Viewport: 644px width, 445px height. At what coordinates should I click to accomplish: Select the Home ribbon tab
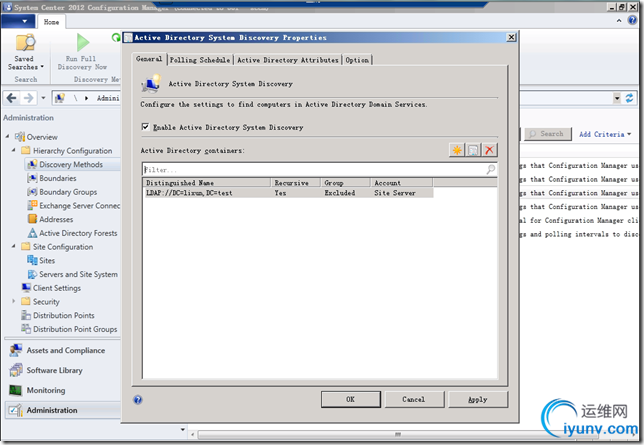point(51,22)
